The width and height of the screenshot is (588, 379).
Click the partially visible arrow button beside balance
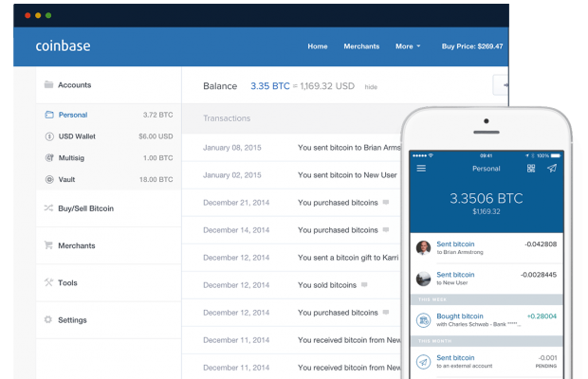(x=501, y=85)
